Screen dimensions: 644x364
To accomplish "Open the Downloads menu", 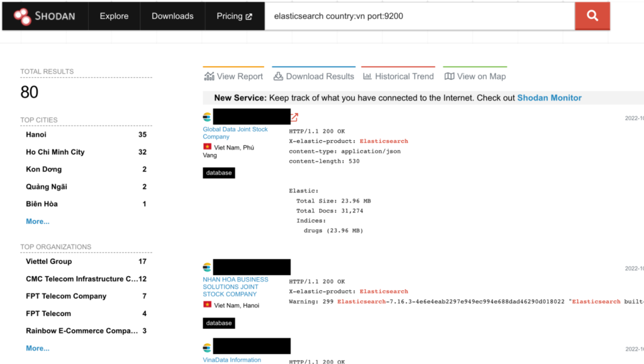I will (172, 16).
